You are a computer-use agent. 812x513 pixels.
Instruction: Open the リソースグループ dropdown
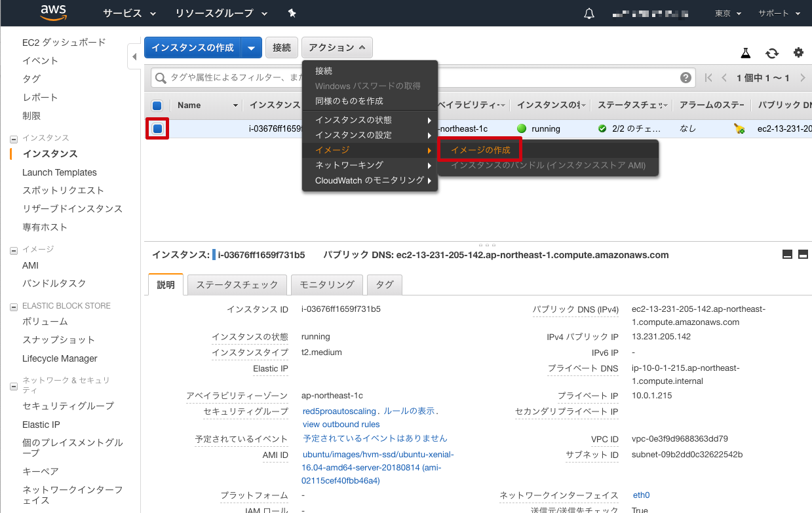tap(222, 13)
